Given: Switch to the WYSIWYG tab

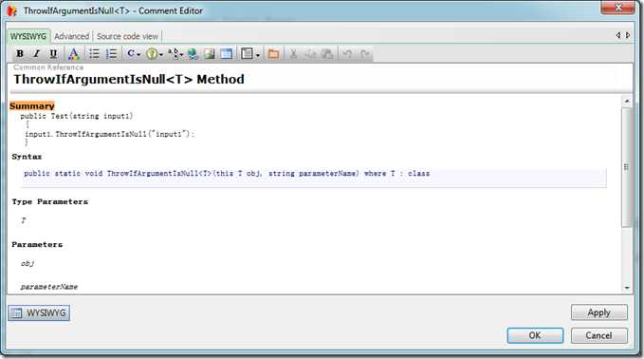Looking at the screenshot, I should click(x=28, y=36).
